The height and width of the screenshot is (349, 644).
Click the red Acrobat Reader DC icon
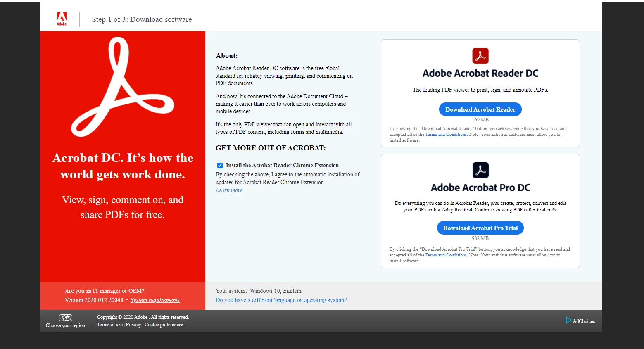pos(480,56)
